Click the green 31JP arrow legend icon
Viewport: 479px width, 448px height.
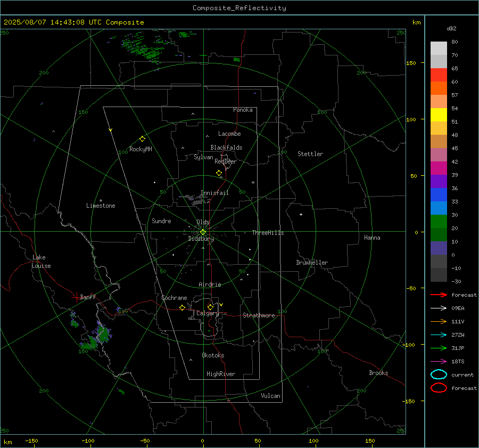point(439,348)
